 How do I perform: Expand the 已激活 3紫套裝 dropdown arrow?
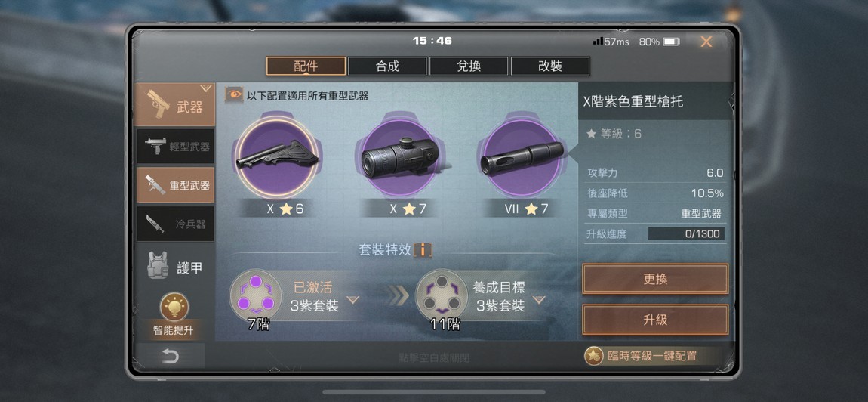coord(353,300)
